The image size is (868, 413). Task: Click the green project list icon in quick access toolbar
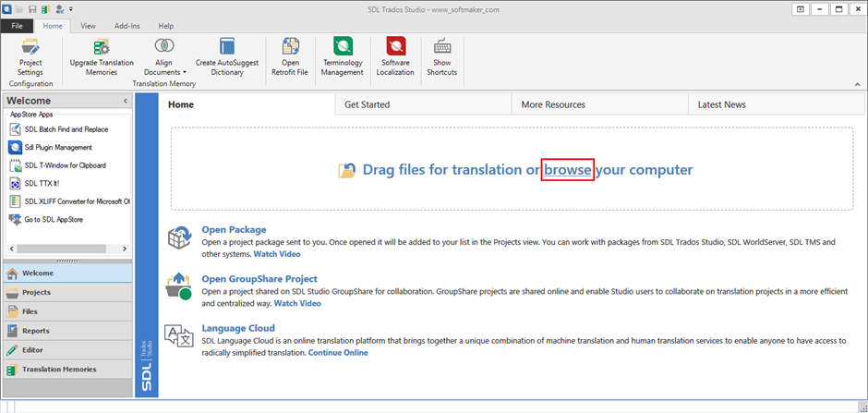45,9
